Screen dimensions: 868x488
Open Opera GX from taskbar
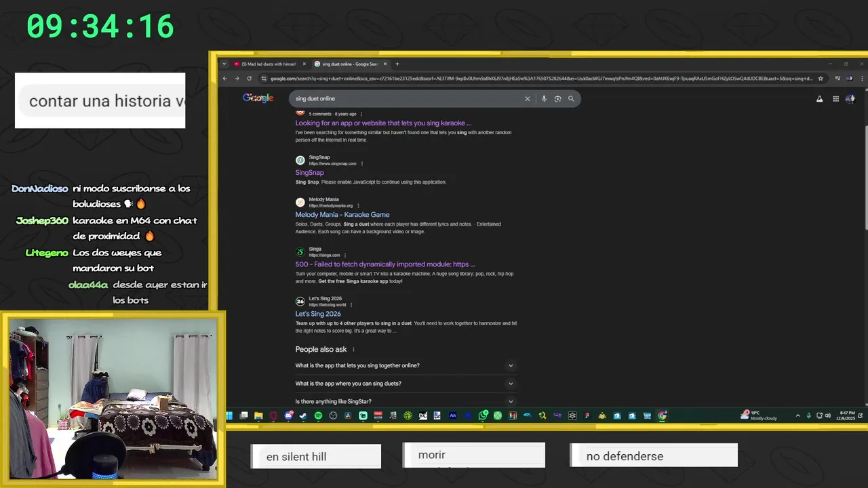point(273,415)
